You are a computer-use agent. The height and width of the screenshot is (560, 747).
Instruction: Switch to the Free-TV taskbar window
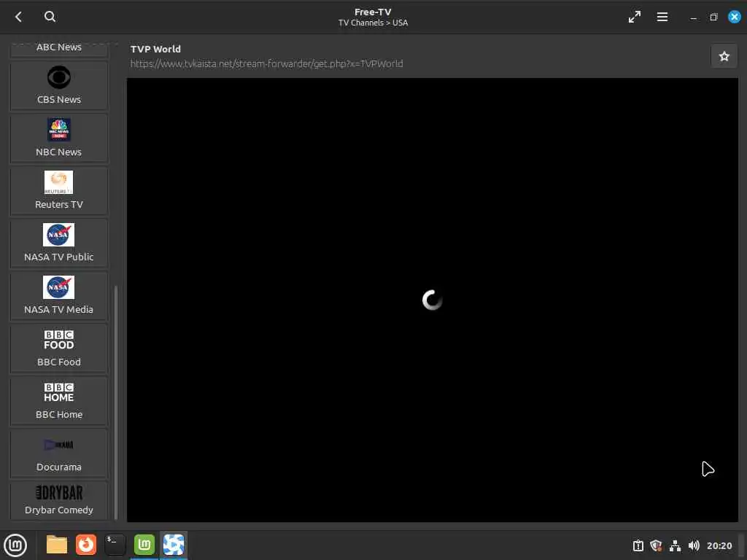[x=174, y=545]
